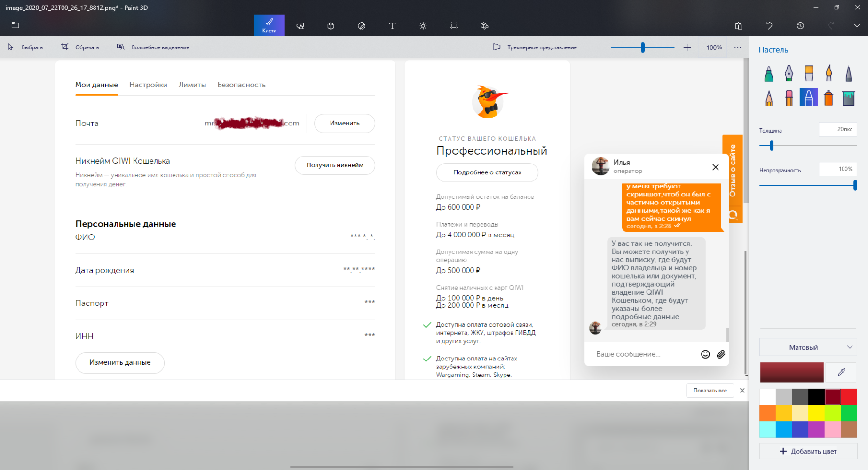The height and width of the screenshot is (470, 868).
Task: Select the Spray can brush
Action: tap(829, 98)
